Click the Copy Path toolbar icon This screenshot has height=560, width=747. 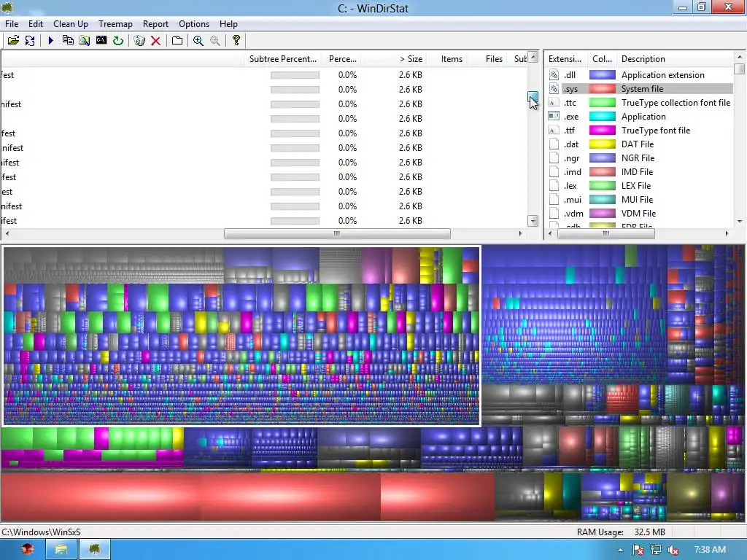(68, 41)
